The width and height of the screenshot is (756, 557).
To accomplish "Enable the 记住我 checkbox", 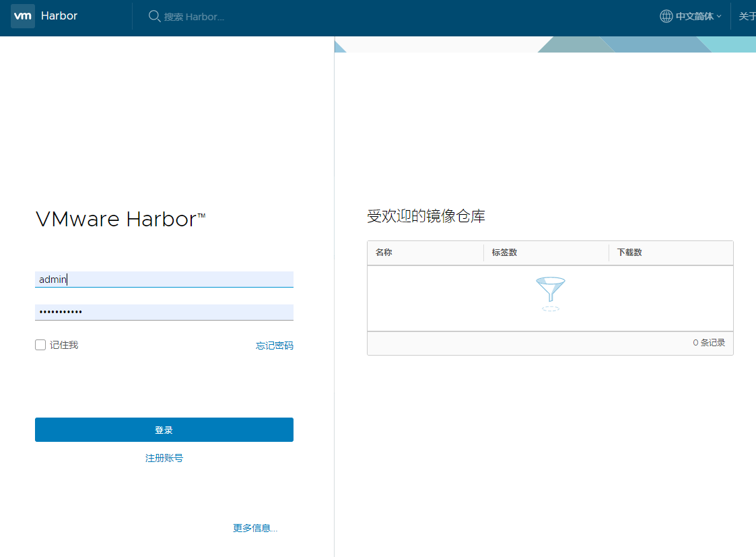I will point(40,345).
